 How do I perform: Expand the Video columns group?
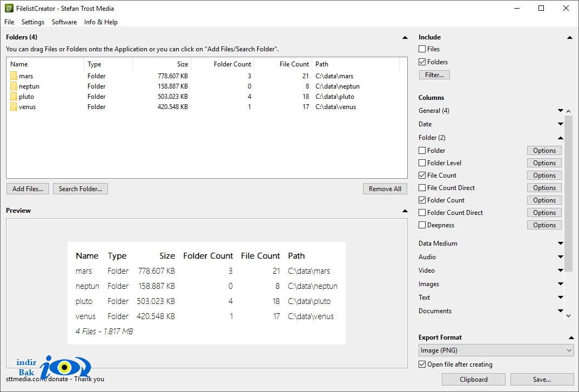561,270
